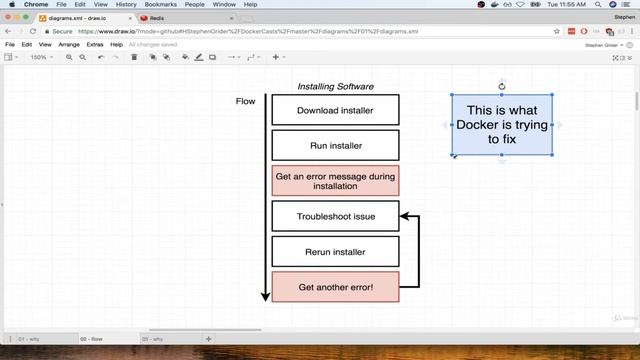Click the horizontal scrollbar under the canvas
This screenshot has height=360, width=640.
(x=205, y=330)
